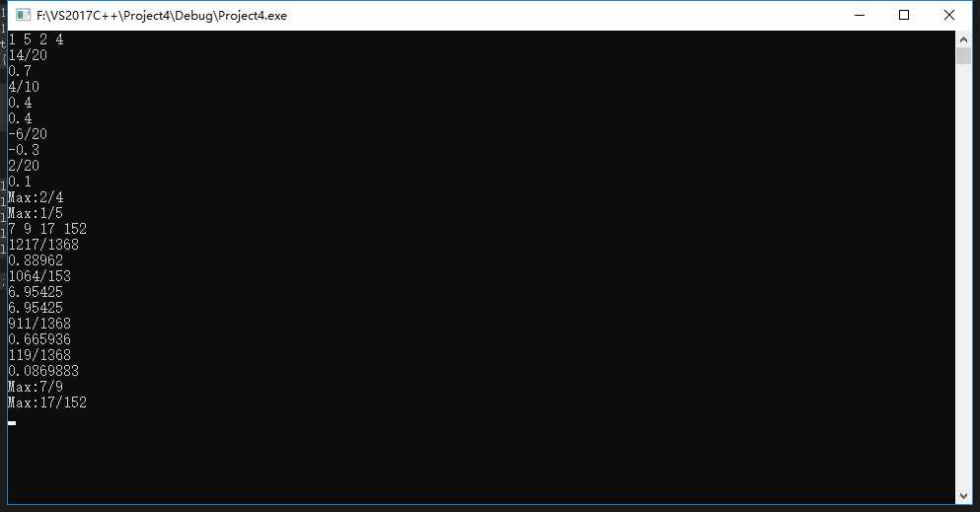Click the output line '1217/1368'
This screenshot has width=980, height=512.
[x=43, y=245]
